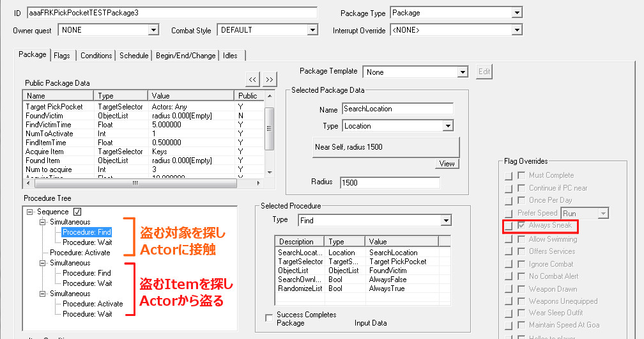This screenshot has height=339, width=644.
Task: Enable the override box for Must Complete
Action: pyautogui.click(x=509, y=176)
